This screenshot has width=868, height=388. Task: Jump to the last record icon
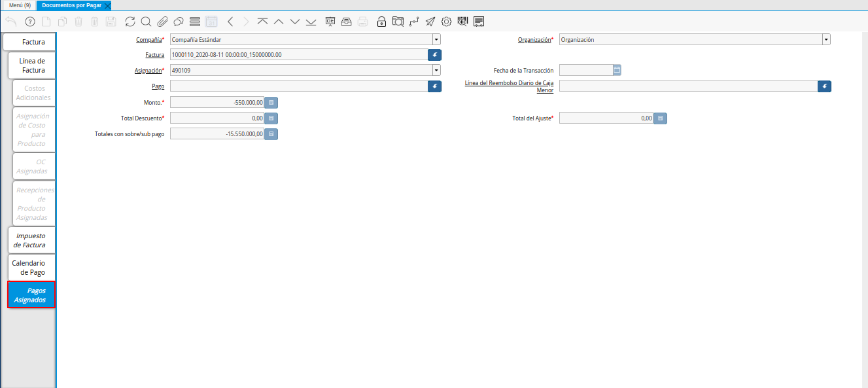(x=311, y=22)
